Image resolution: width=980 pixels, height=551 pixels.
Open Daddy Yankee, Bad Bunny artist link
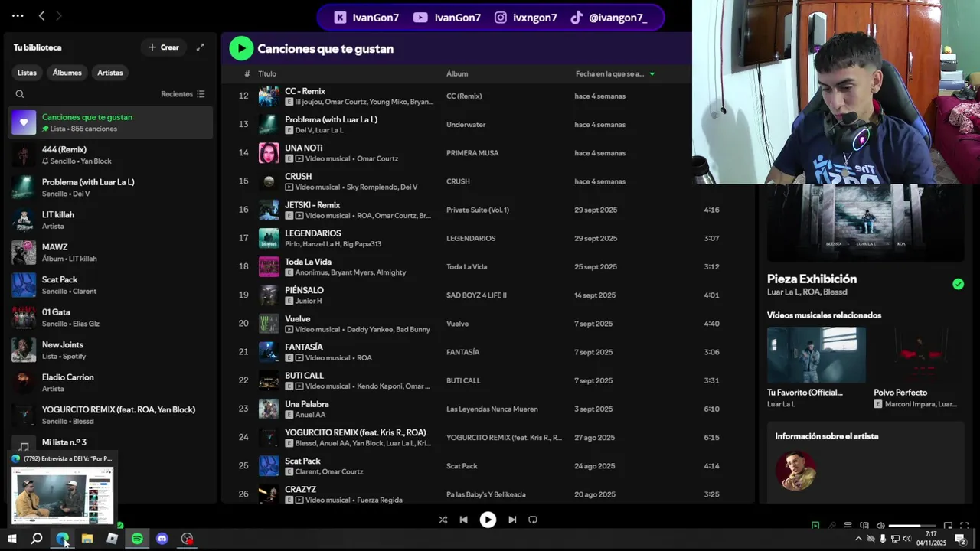coord(388,330)
